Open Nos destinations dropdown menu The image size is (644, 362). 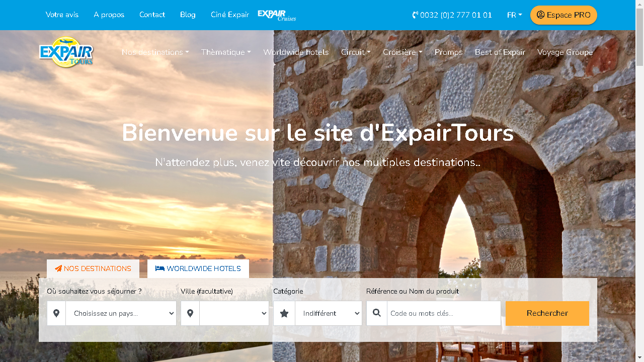click(155, 52)
